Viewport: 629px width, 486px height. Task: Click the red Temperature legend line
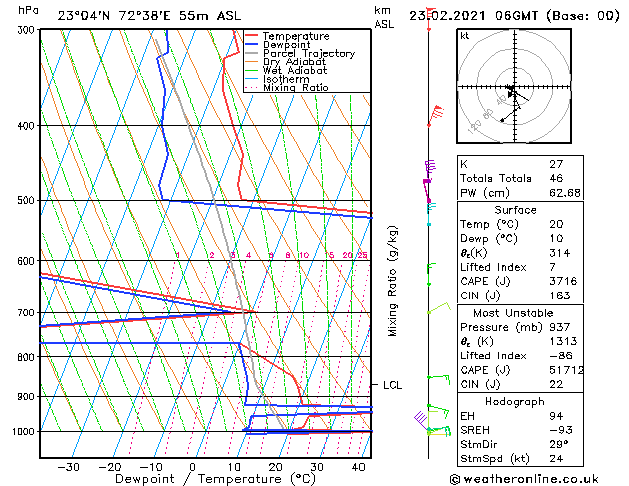tap(251, 36)
